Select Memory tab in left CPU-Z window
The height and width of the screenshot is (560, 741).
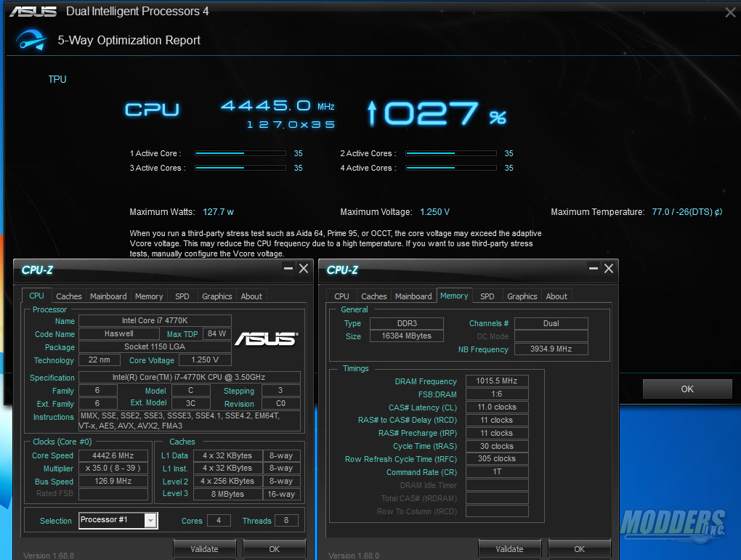[x=149, y=296]
